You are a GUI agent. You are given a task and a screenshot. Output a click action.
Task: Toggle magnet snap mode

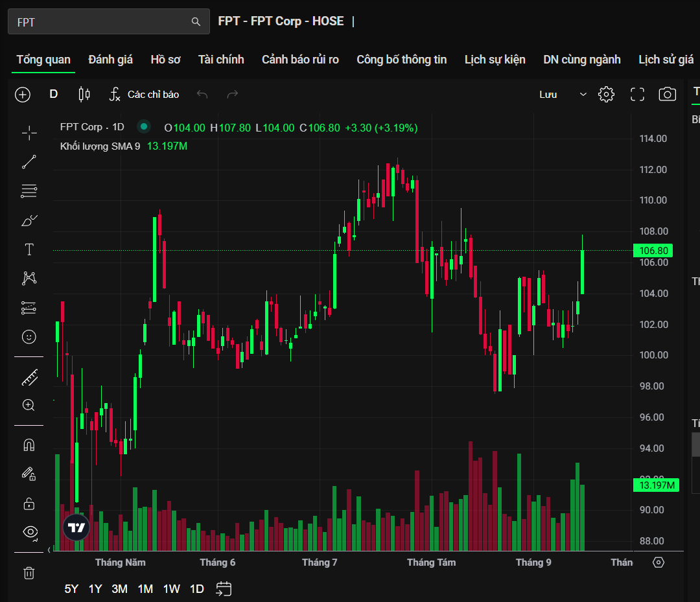(x=29, y=445)
